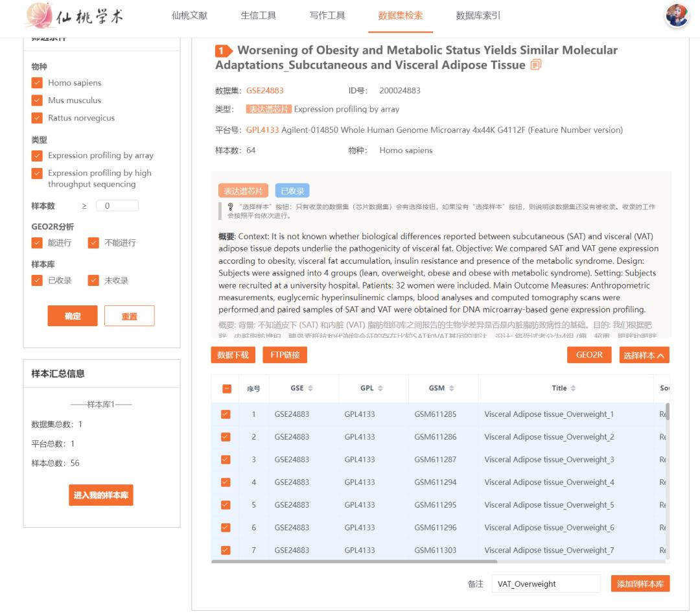Copy the dataset title icon
Screen dimensions: 700x614
click(x=535, y=65)
